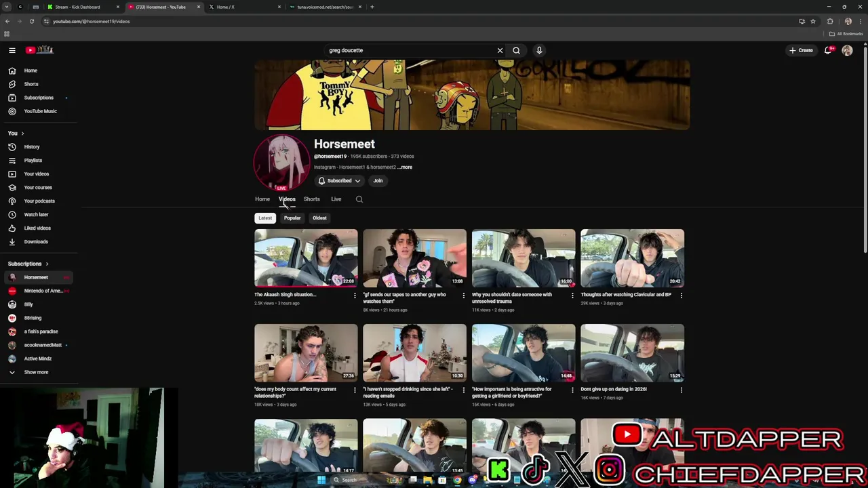868x488 pixels.
Task: Open a fish's paradise subscription
Action: click(39, 331)
